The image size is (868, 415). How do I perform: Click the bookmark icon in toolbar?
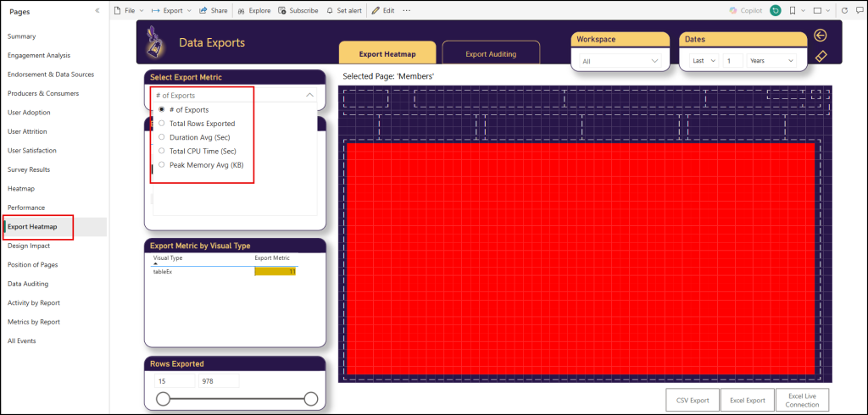coord(792,11)
